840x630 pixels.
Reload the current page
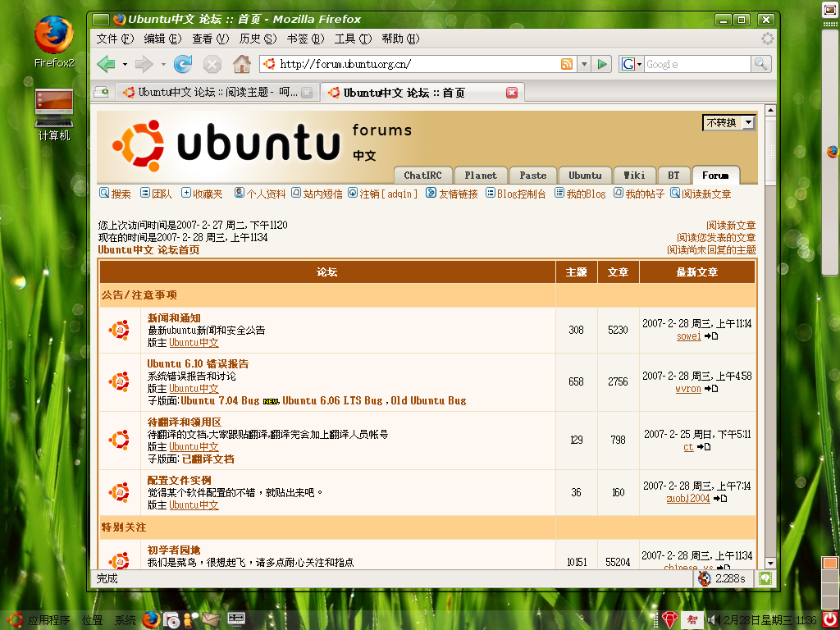click(x=183, y=64)
